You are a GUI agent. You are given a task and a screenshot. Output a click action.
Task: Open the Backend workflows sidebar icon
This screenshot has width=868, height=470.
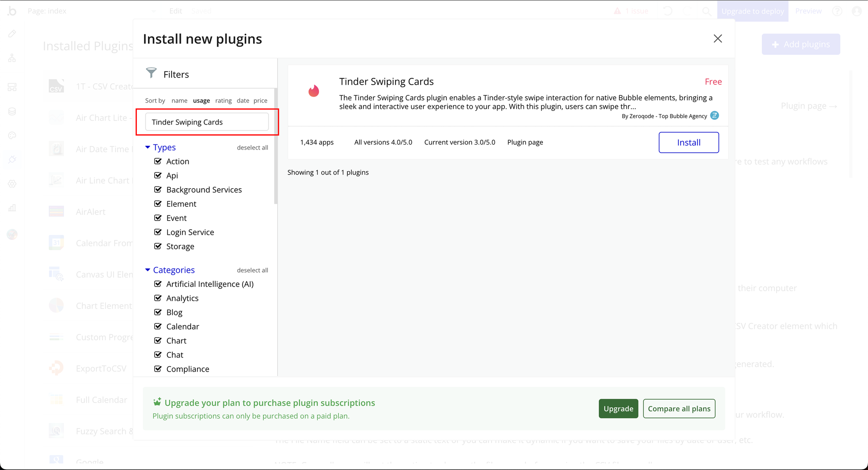point(12,87)
